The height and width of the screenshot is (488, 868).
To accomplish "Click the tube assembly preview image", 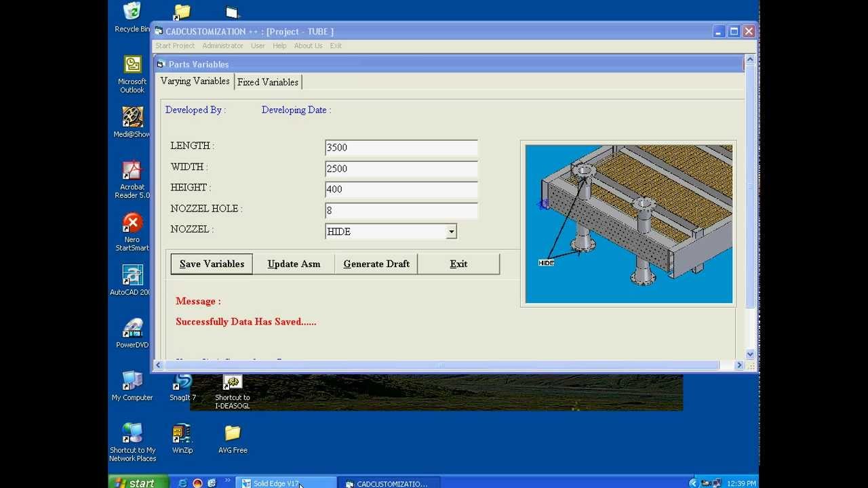I will pos(629,224).
